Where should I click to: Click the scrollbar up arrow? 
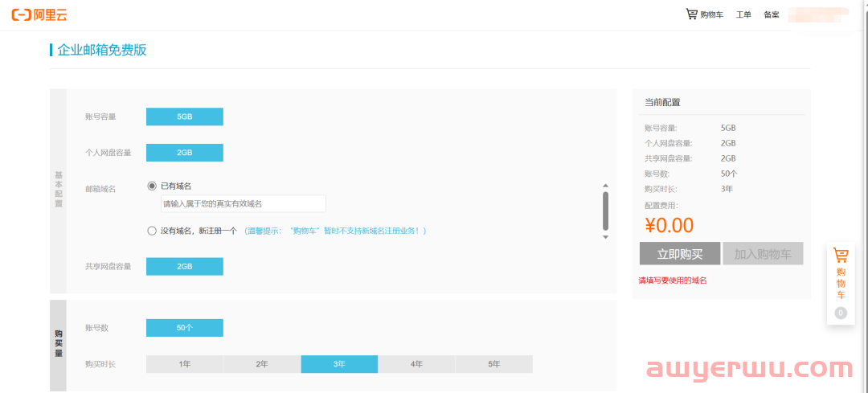point(605,186)
